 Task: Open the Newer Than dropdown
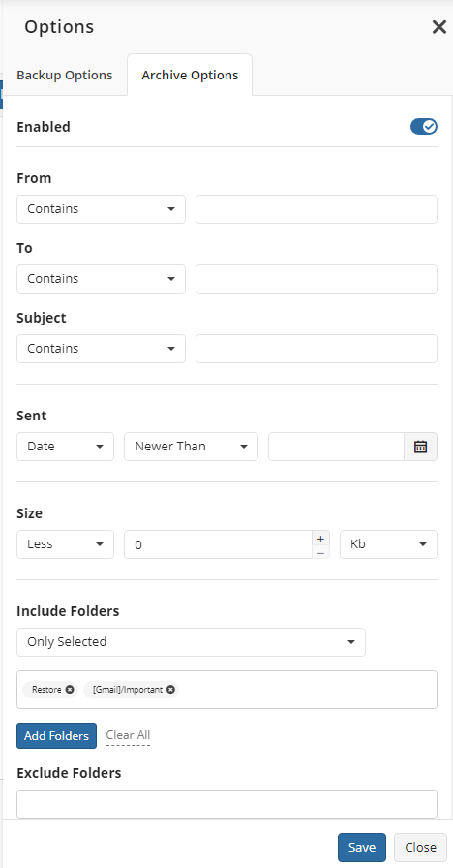point(192,447)
